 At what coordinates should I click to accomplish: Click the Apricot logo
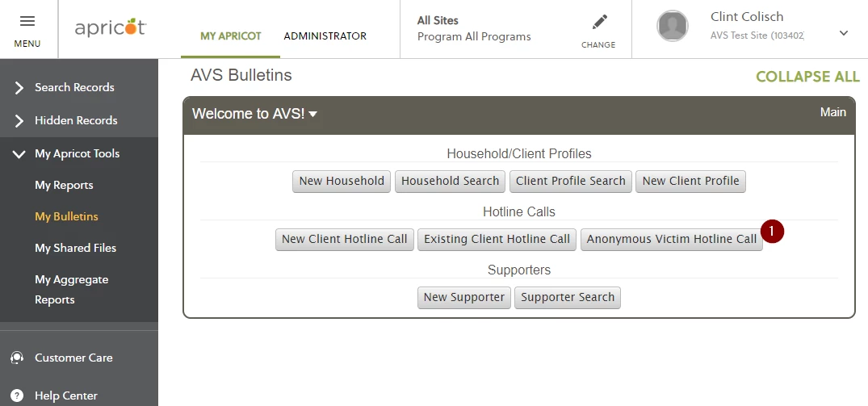click(x=111, y=27)
